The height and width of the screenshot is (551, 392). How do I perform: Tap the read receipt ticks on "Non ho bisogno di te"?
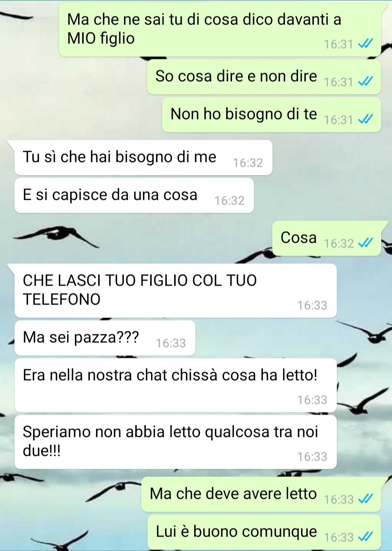[365, 119]
